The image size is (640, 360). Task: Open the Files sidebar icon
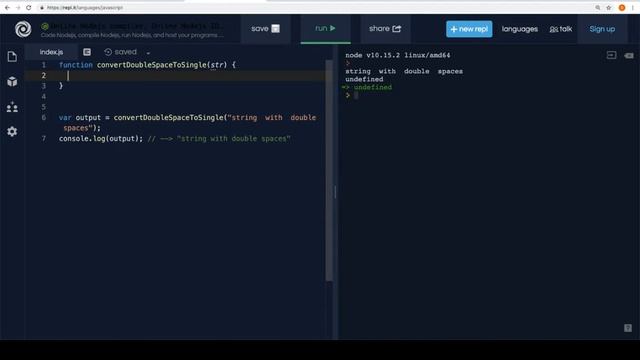12,56
